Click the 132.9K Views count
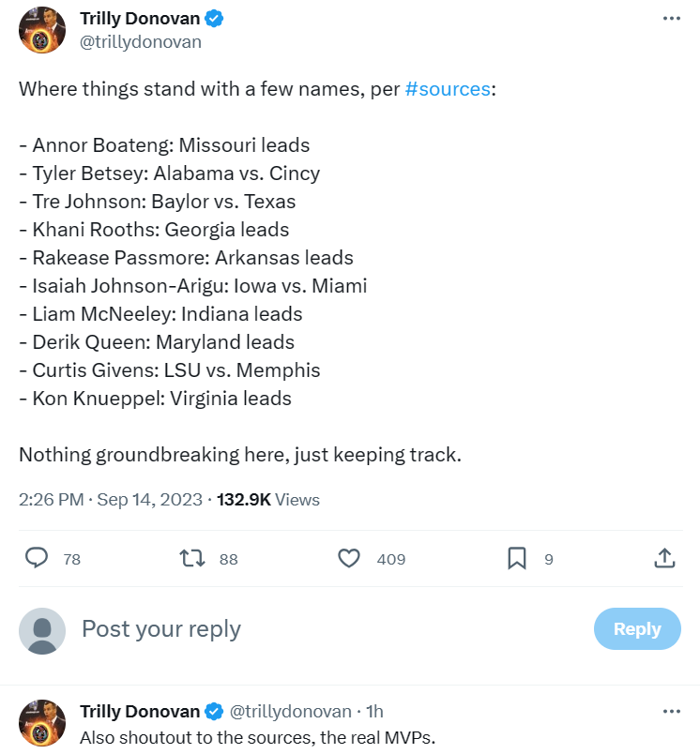This screenshot has height=754, width=700. pyautogui.click(x=268, y=500)
